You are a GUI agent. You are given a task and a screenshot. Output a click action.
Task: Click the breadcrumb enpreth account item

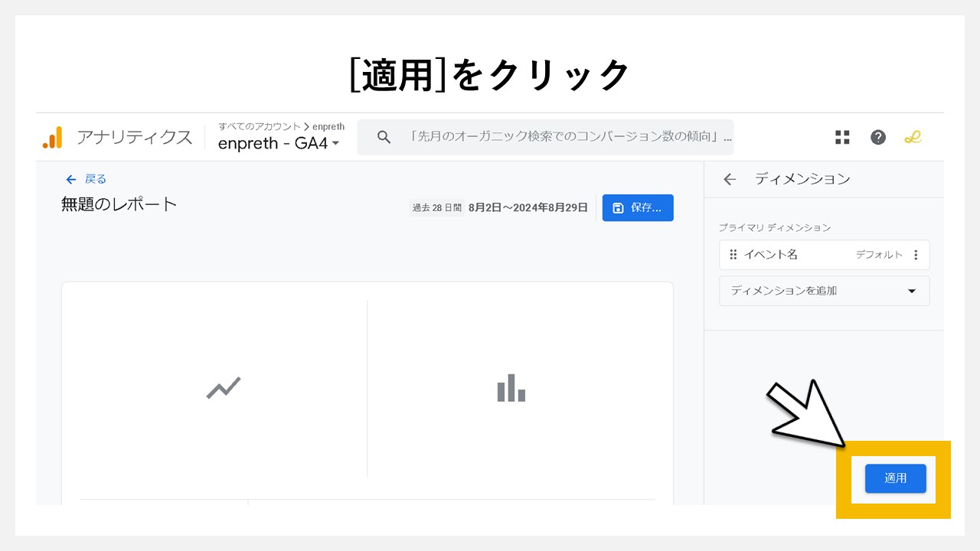328,126
